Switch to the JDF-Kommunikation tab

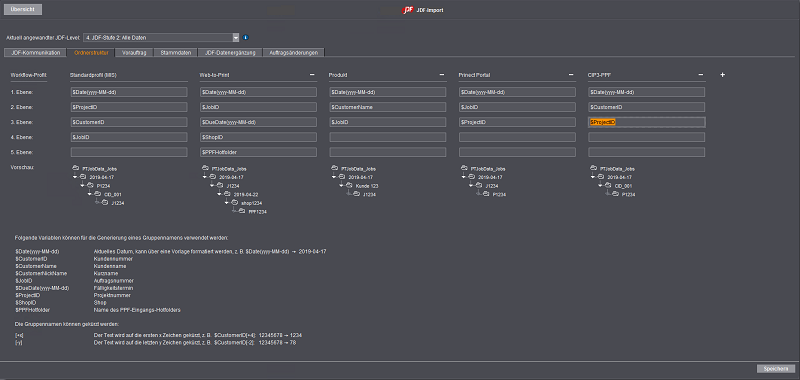coord(35,53)
